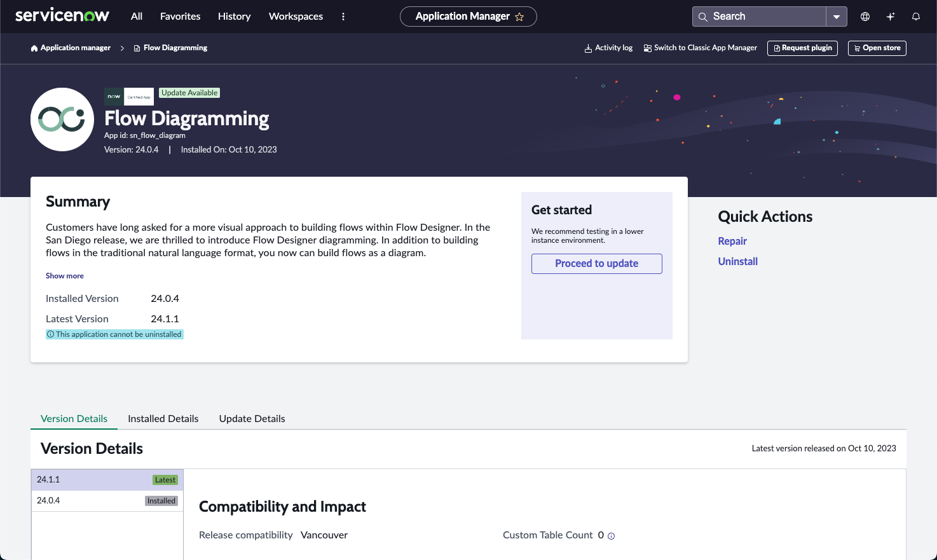The image size is (937, 560).
Task: Open the All menu
Action: 137,17
